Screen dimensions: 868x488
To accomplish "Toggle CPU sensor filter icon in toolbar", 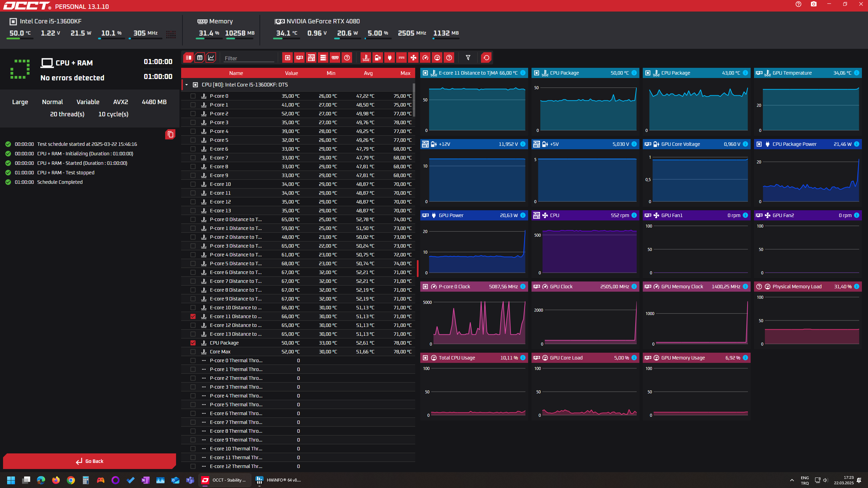I will tap(287, 58).
